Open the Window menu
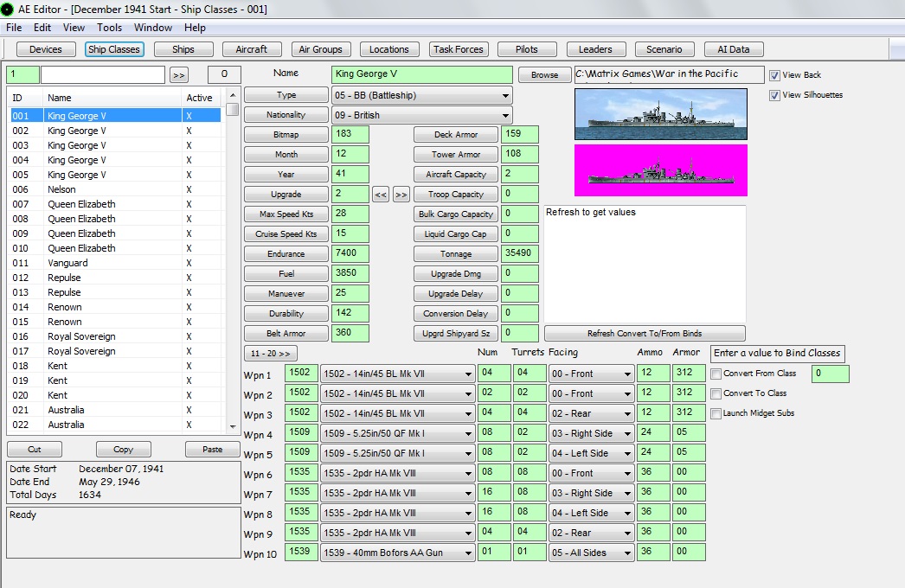 point(153,28)
